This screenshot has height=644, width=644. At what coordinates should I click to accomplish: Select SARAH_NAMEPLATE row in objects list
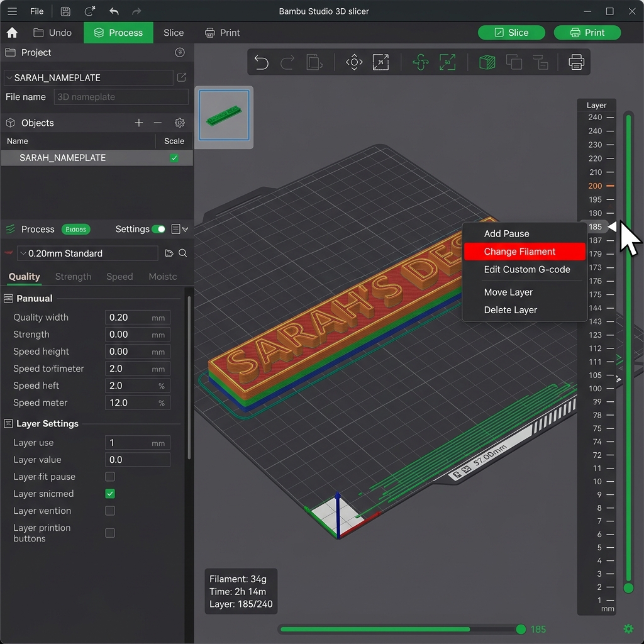pos(96,158)
